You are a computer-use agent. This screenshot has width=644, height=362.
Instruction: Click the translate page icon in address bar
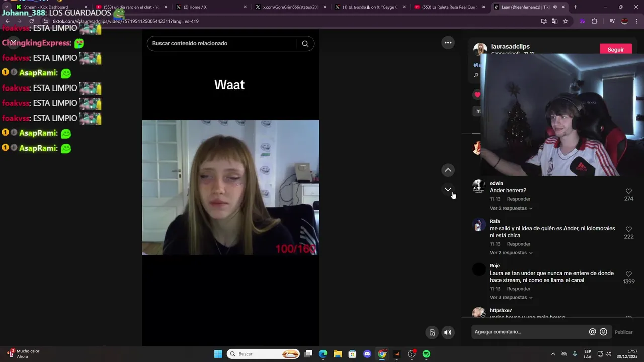[x=554, y=21]
